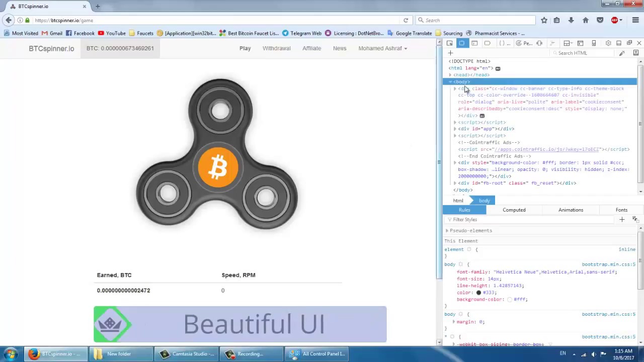
Task: Expand the head node in HTML tree
Action: click(x=450, y=75)
